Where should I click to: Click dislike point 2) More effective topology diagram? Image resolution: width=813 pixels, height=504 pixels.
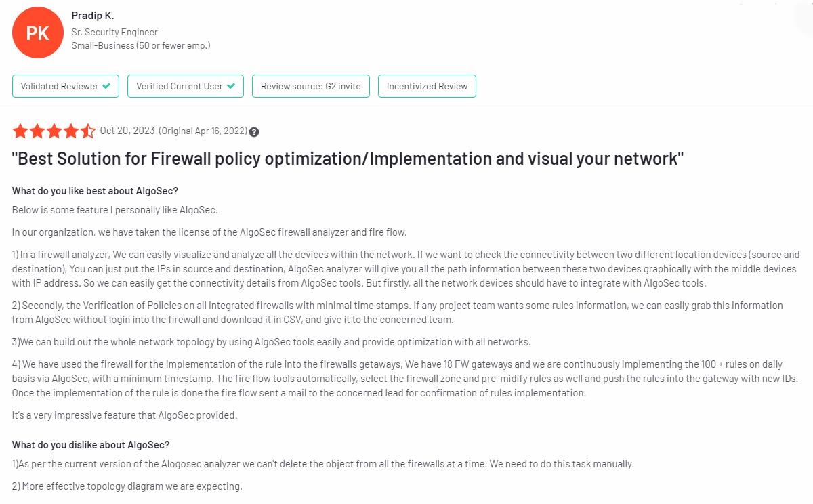127,486
